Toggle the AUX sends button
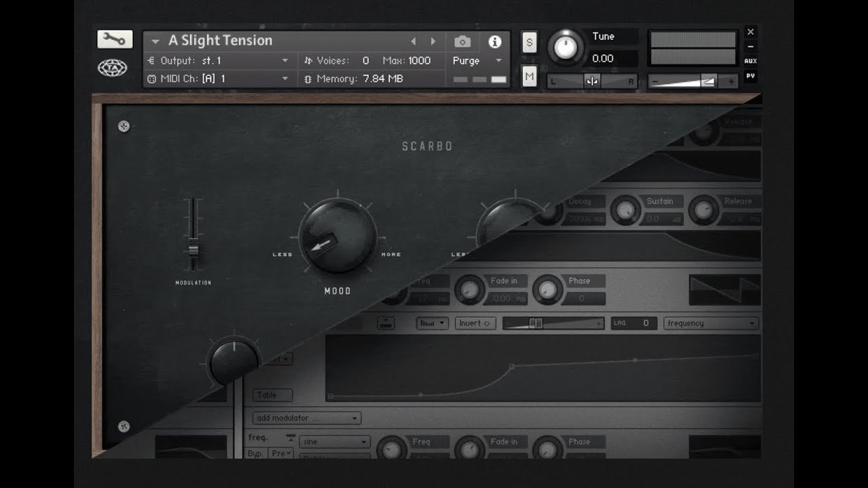 tap(750, 61)
